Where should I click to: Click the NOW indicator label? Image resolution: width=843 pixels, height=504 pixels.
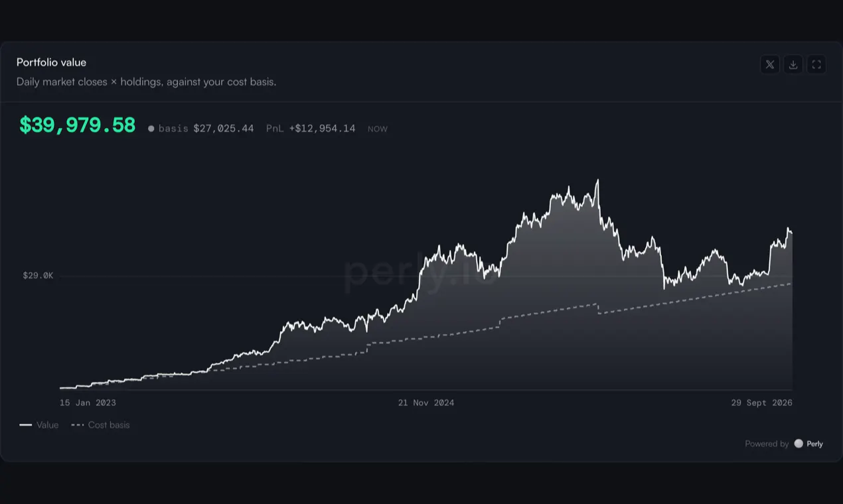(378, 129)
